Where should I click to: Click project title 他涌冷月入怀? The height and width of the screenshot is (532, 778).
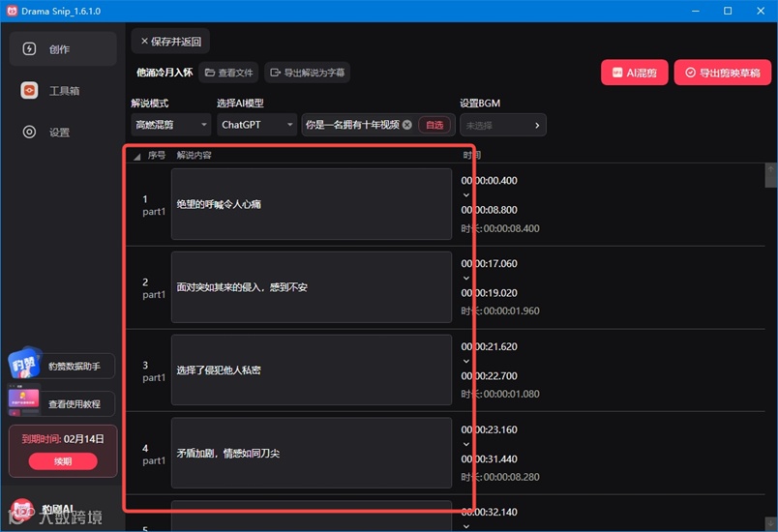pos(165,73)
